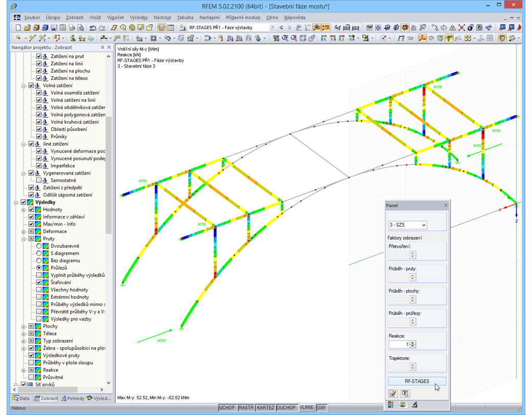The height and width of the screenshot is (415, 532).
Task: Toggle the DXF status bar button
Action: (x=321, y=407)
